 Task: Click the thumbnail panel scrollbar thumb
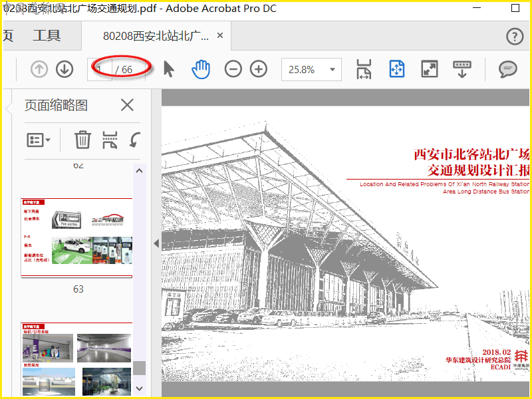[x=139, y=368]
